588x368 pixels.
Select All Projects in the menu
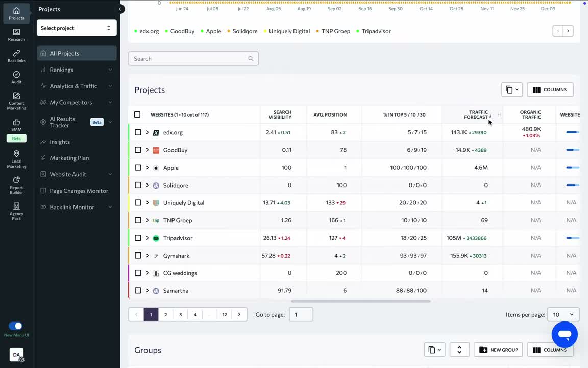[x=77, y=53]
